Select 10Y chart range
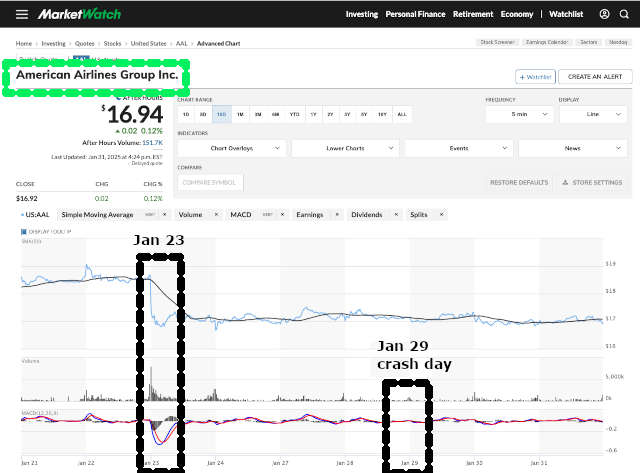The image size is (640, 473). tap(382, 114)
